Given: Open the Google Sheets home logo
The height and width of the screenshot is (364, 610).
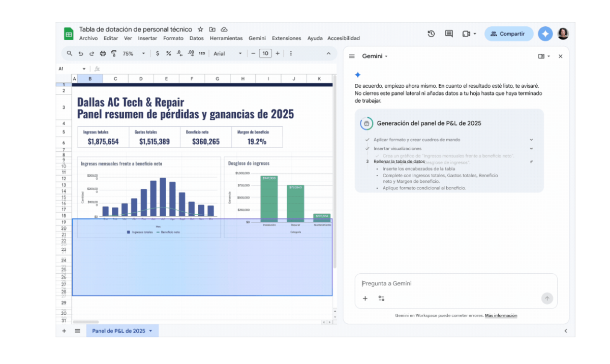Looking at the screenshot, I should (69, 34).
